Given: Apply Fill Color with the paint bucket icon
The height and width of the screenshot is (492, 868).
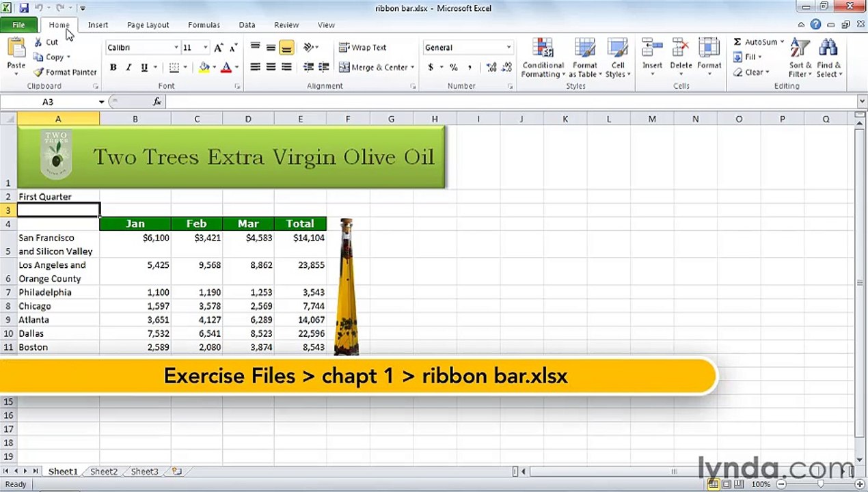Looking at the screenshot, I should tap(204, 68).
